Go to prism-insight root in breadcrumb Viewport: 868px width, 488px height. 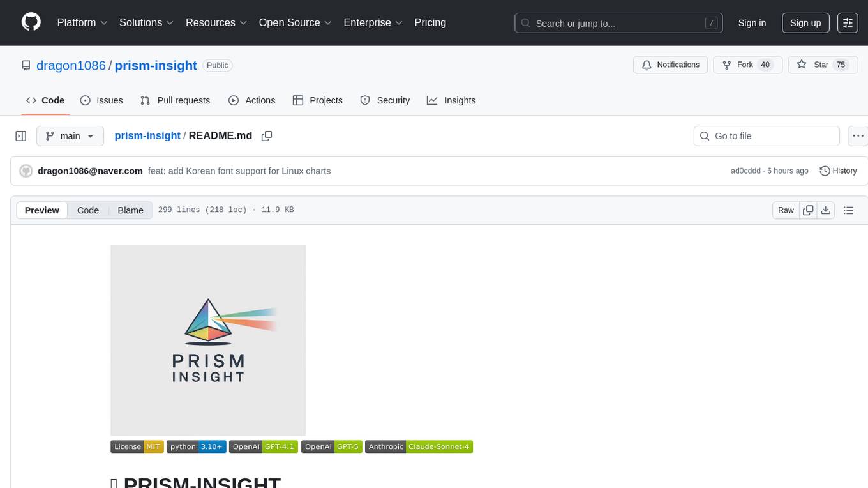[147, 136]
